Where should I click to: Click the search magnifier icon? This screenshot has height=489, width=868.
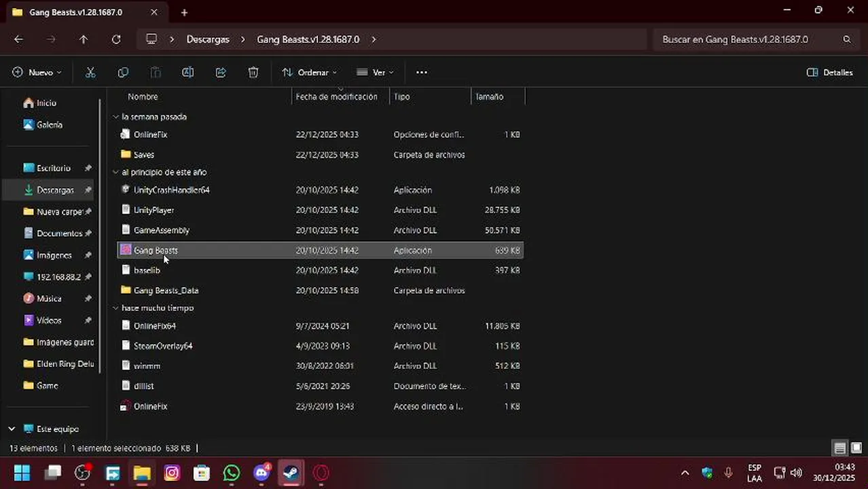click(x=847, y=39)
